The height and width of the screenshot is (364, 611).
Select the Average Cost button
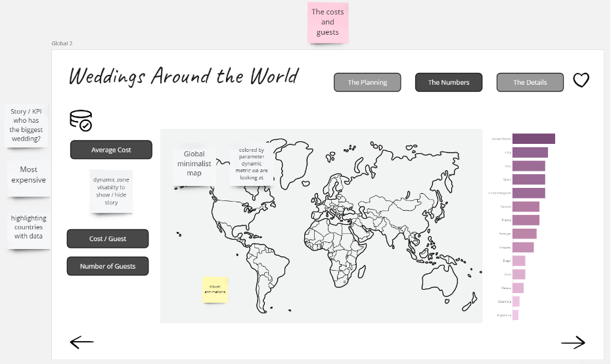tap(111, 150)
